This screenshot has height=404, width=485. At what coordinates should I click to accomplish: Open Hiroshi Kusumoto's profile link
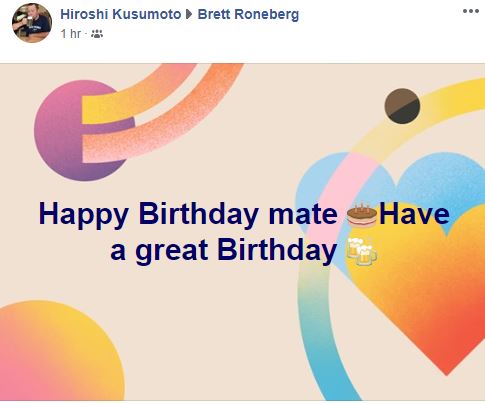pos(121,14)
